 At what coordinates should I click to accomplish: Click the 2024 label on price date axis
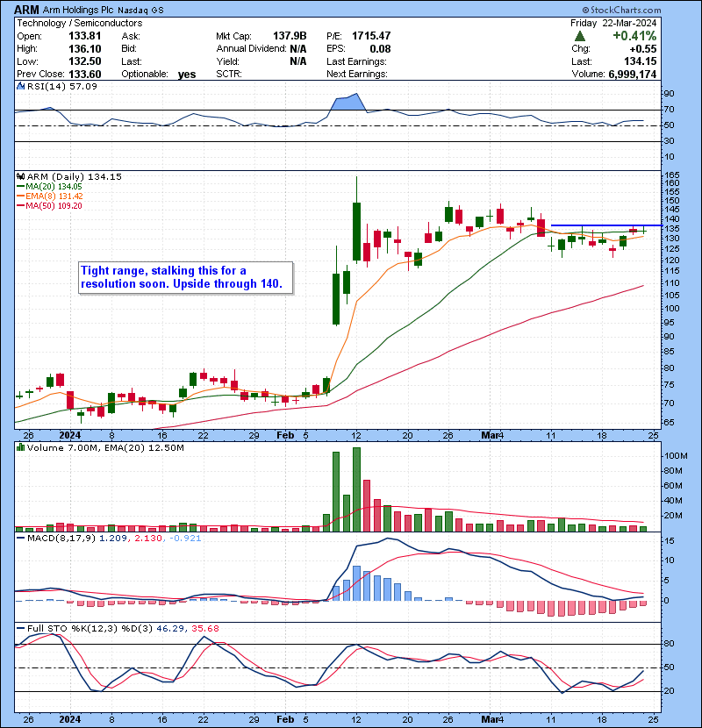(x=70, y=436)
